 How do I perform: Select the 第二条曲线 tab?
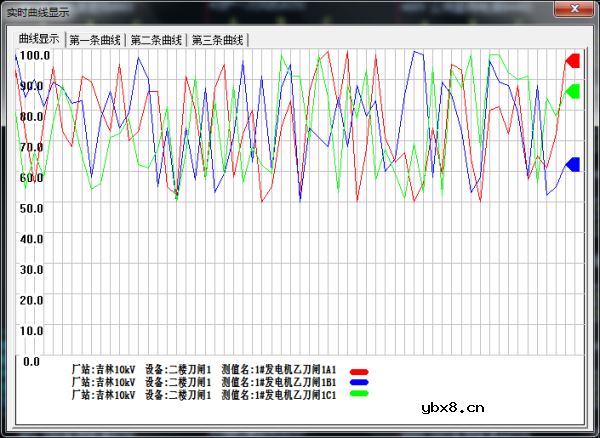pyautogui.click(x=156, y=40)
